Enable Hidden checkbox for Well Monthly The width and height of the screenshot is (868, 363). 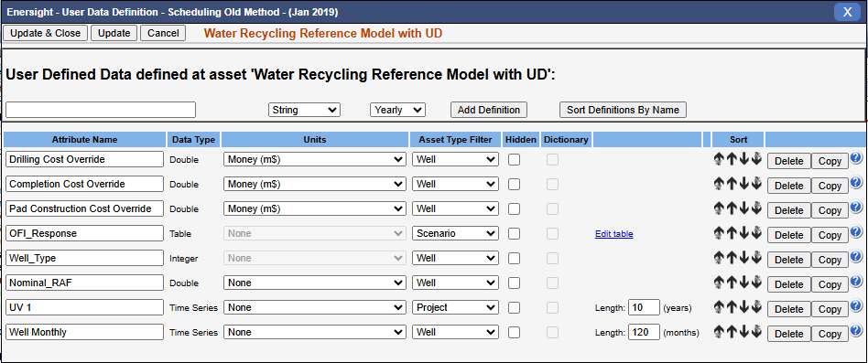(515, 332)
